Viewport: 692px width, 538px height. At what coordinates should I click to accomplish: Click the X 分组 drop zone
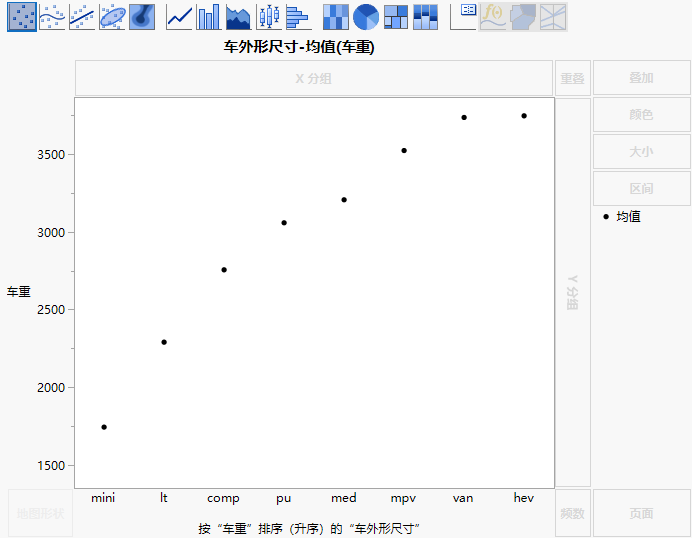pyautogui.click(x=314, y=78)
